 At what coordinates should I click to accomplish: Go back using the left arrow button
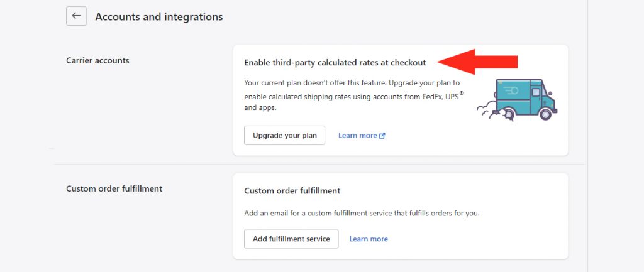point(76,16)
